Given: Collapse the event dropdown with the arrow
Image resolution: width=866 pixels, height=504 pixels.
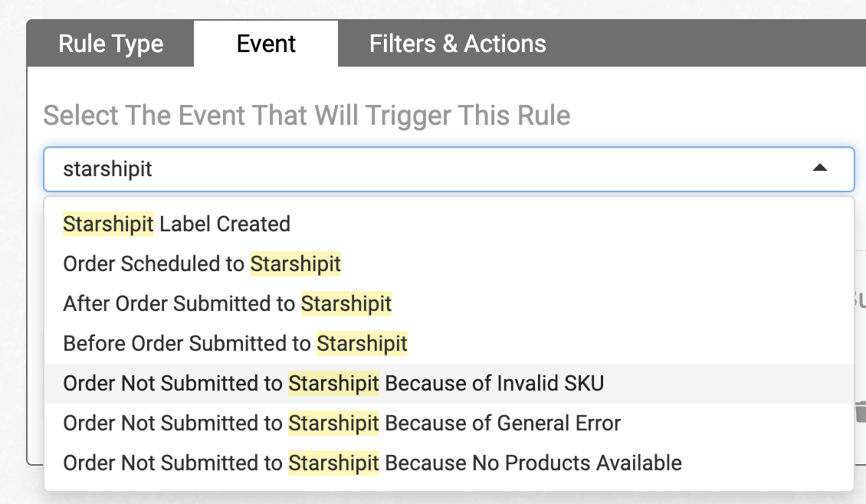Looking at the screenshot, I should 819,169.
